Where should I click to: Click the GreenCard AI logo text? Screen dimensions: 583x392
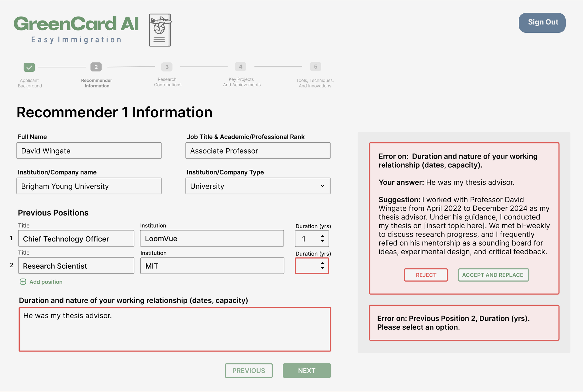pos(76,24)
